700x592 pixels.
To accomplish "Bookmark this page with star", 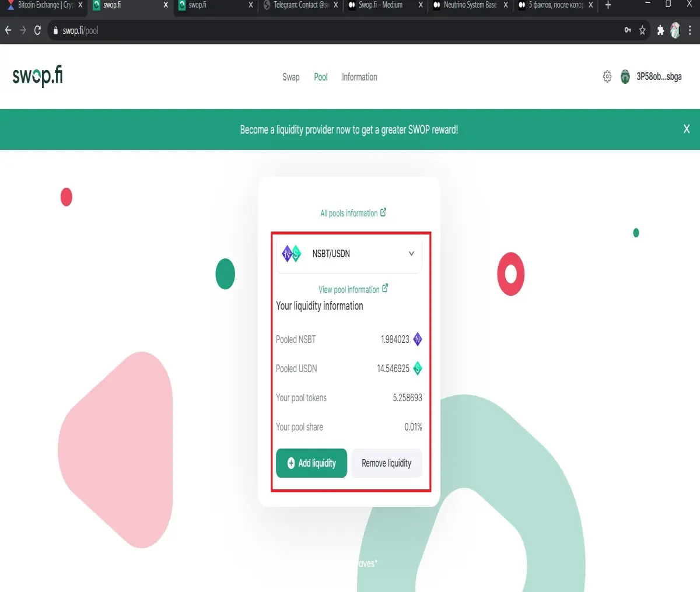I will pos(642,30).
